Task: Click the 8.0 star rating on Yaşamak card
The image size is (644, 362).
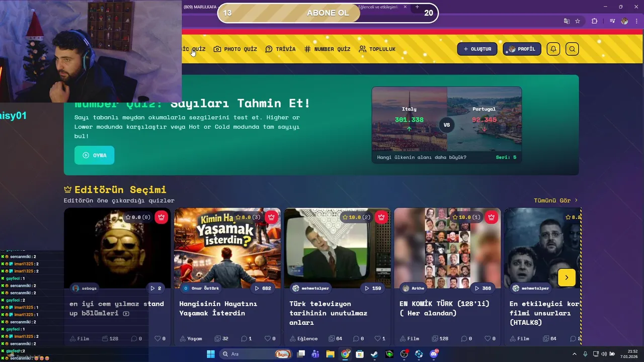Action: [x=248, y=217]
